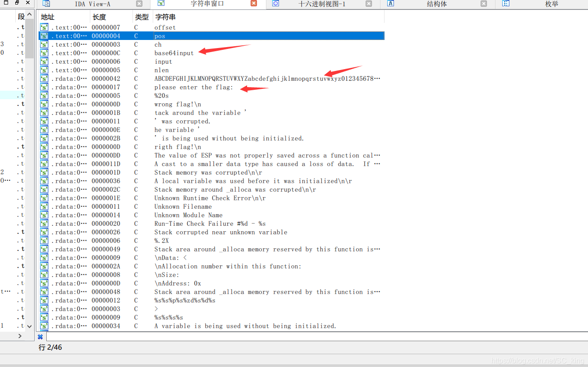
Task: Click the IDA View-A tab icon
Action: pos(46,4)
